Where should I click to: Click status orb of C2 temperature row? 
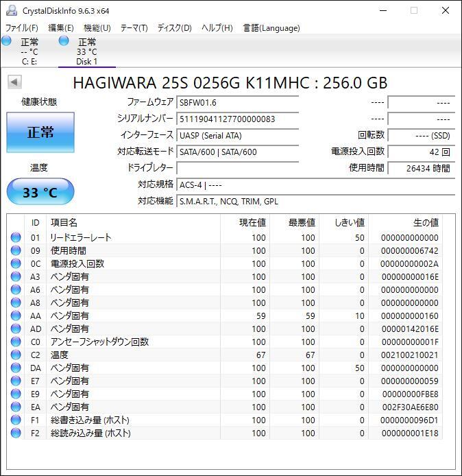pyautogui.click(x=16, y=355)
